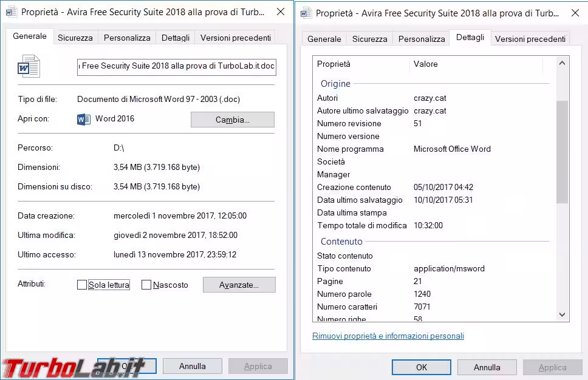Viewport: 588px width, 380px height.
Task: Close the right Proprietà window
Action: pos(575,13)
